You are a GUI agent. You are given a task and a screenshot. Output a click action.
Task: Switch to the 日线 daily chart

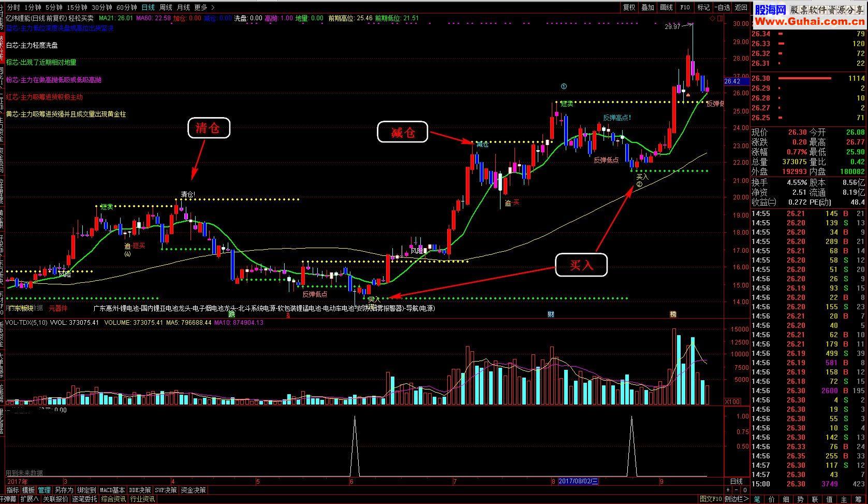[148, 7]
